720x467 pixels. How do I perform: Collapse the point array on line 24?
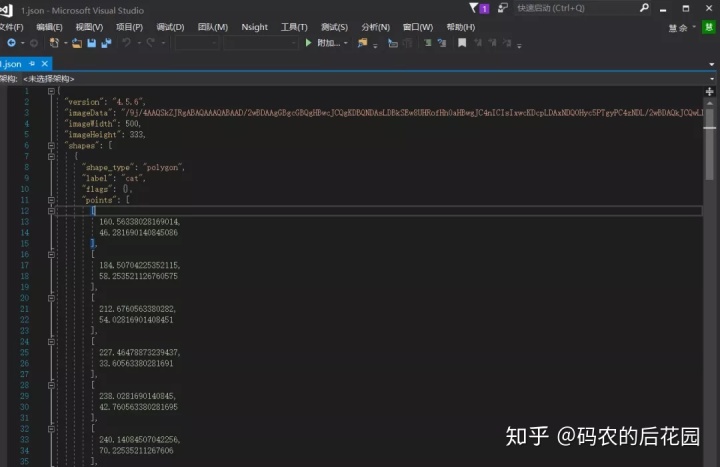51,342
